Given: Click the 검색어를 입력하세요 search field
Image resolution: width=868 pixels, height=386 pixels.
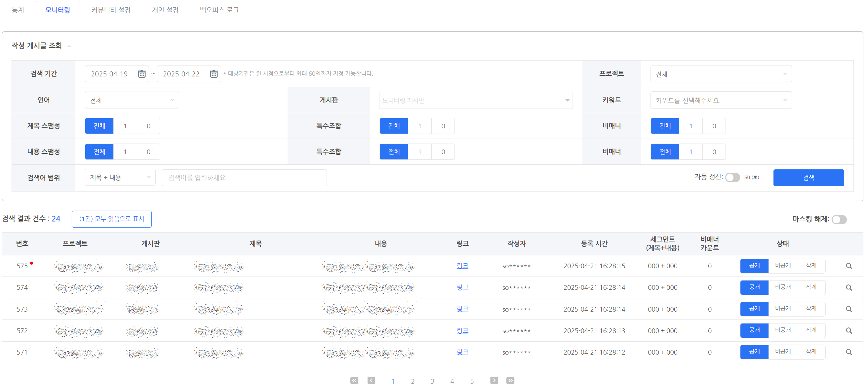Looking at the screenshot, I should click(x=244, y=178).
